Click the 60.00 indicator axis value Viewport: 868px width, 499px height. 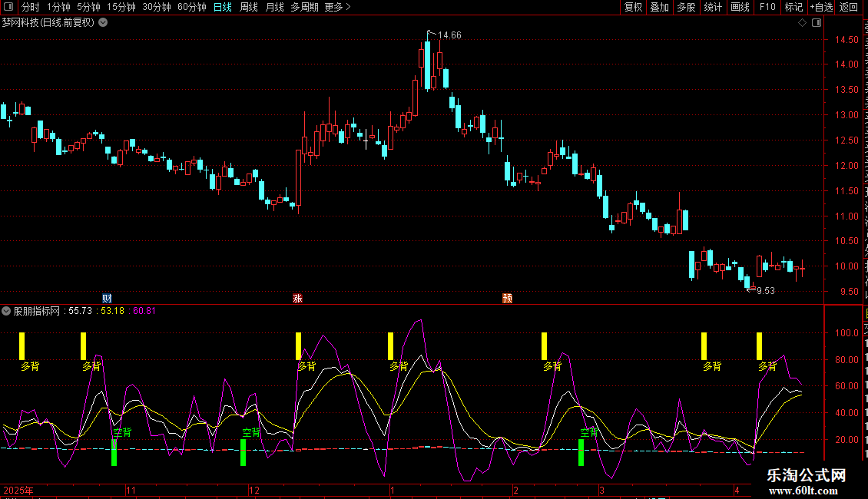(x=846, y=386)
